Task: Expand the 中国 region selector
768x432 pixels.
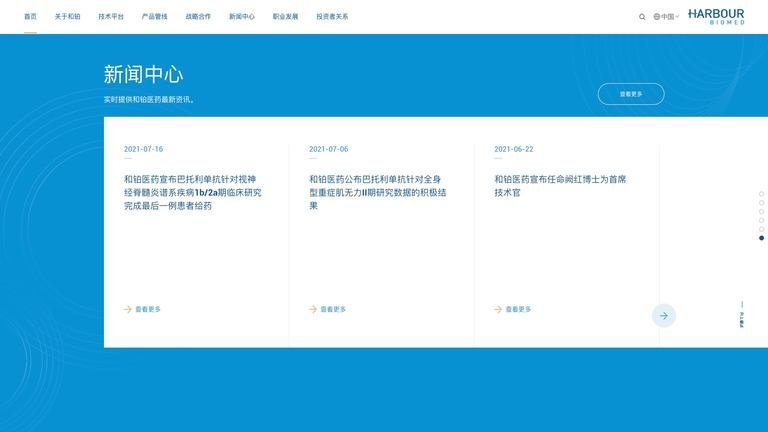Action: coord(666,17)
